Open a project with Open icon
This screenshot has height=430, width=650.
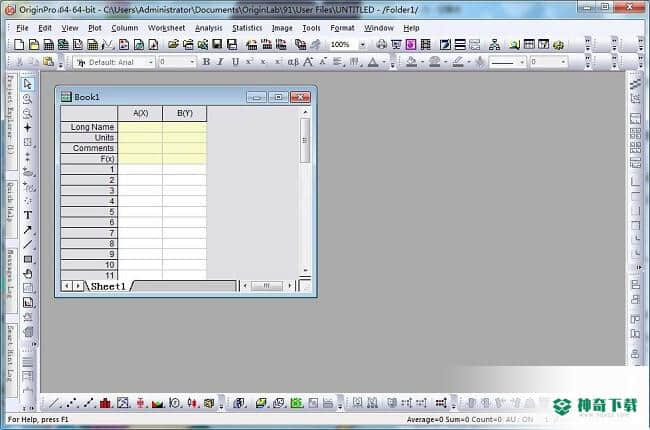point(173,44)
